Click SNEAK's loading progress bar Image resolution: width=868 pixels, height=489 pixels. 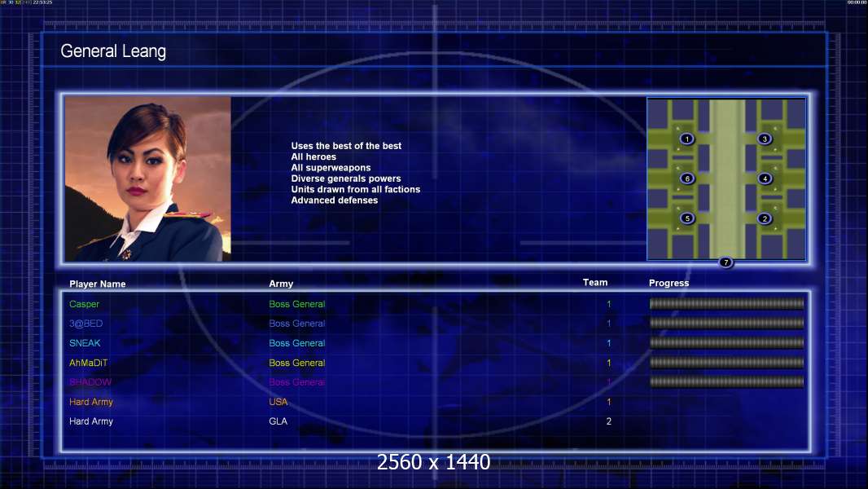[726, 343]
